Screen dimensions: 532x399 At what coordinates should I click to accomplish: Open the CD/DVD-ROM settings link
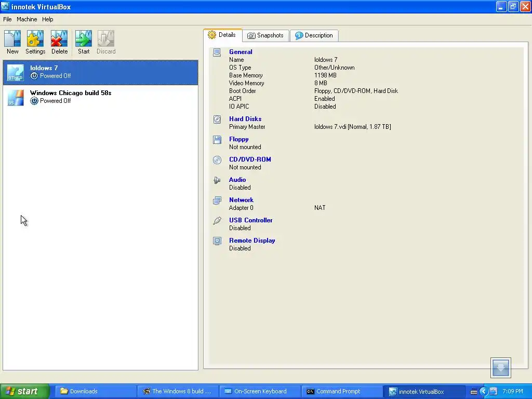click(250, 159)
